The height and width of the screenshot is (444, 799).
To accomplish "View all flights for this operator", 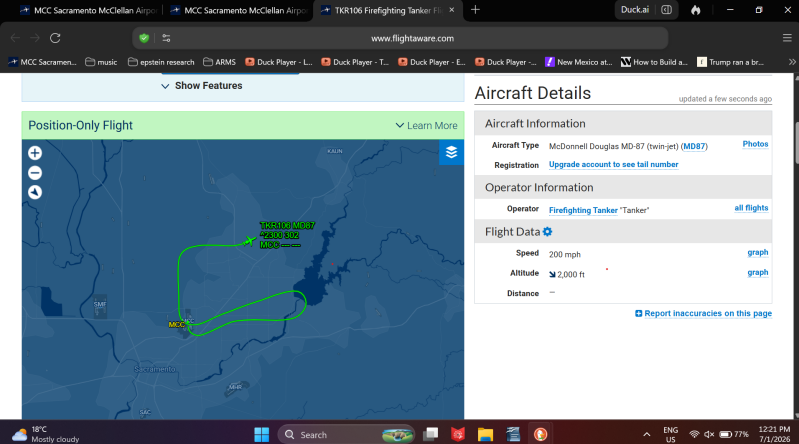I will coord(751,208).
